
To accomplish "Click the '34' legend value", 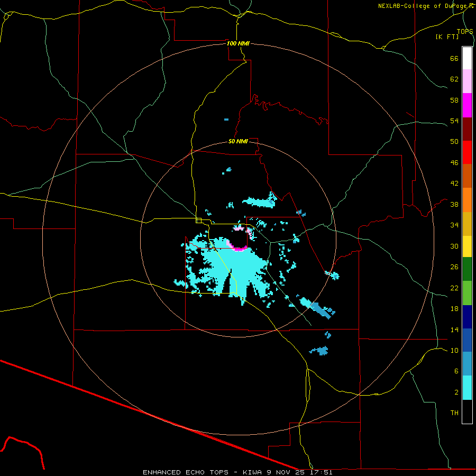I will (454, 225).
